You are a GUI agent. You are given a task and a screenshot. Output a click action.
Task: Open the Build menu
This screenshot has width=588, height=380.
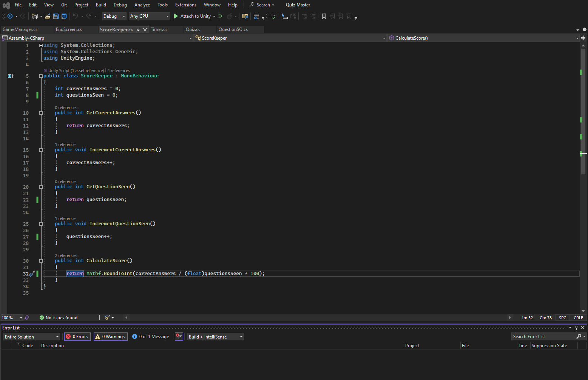coord(101,5)
